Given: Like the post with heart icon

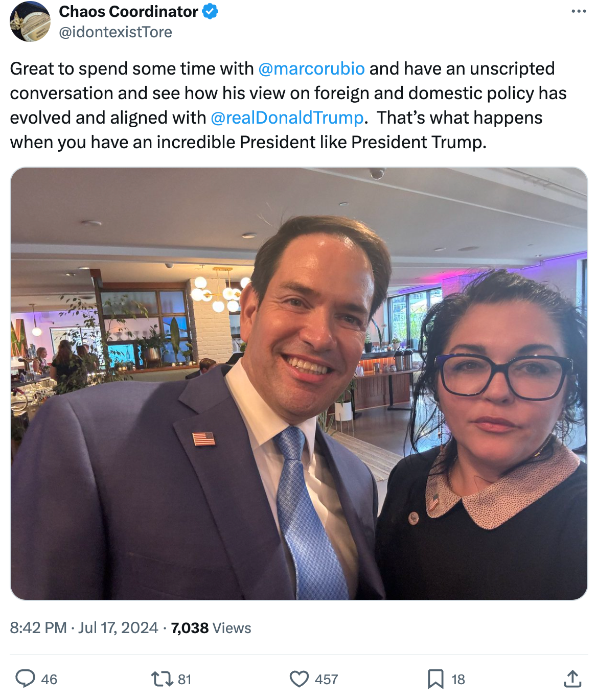Looking at the screenshot, I should tap(299, 679).
